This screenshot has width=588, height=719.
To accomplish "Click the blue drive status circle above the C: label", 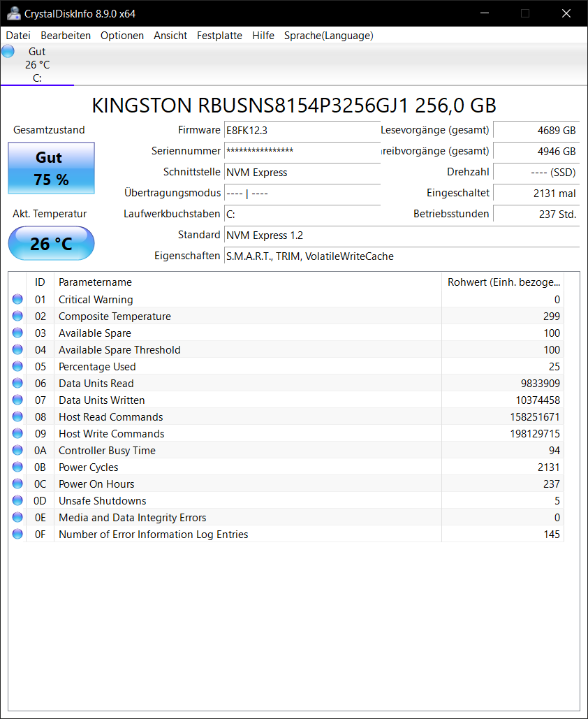I will click(8, 50).
